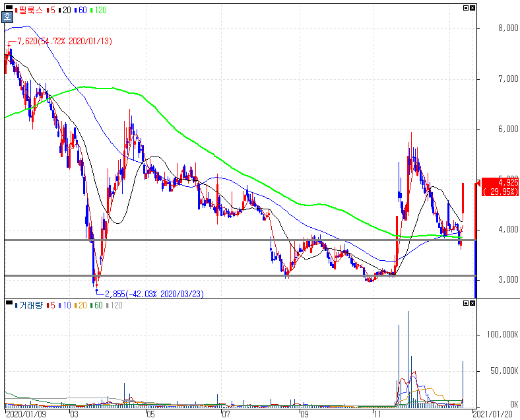
Task: Click the 100,000K volume axis label
Action: [502, 334]
